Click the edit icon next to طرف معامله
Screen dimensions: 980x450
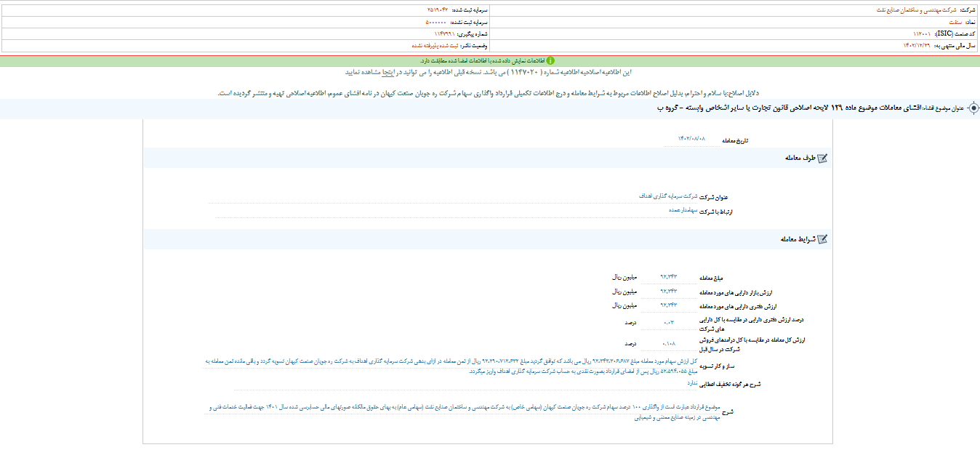[x=822, y=158]
